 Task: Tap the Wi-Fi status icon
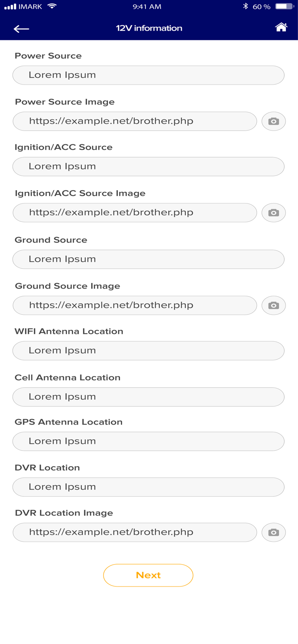pos(52,6)
